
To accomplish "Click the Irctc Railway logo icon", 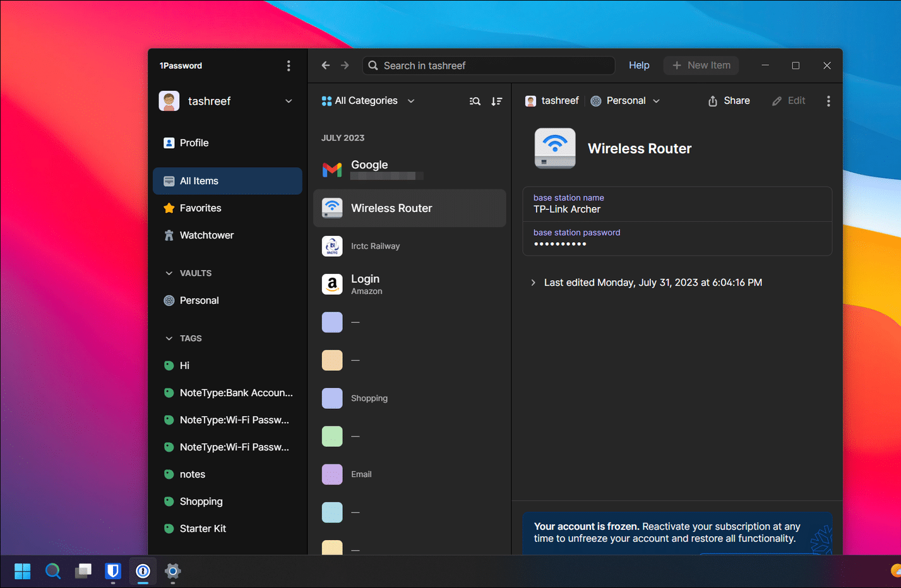I will pos(332,246).
